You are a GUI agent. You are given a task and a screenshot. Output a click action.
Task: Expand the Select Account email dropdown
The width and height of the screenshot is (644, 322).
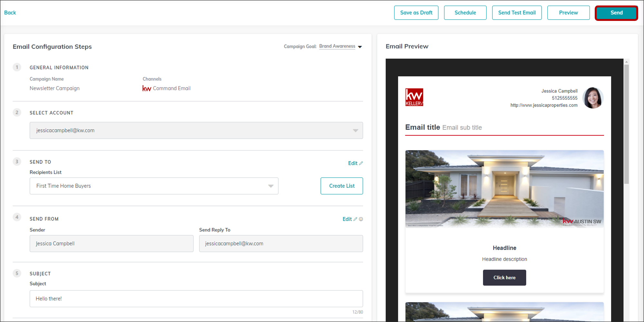196,130
